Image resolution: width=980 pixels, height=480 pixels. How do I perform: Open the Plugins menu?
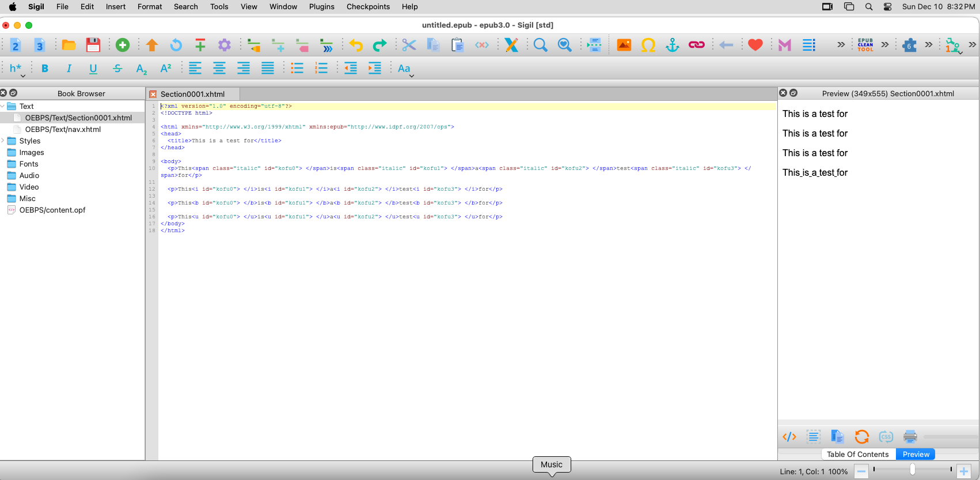pos(321,7)
